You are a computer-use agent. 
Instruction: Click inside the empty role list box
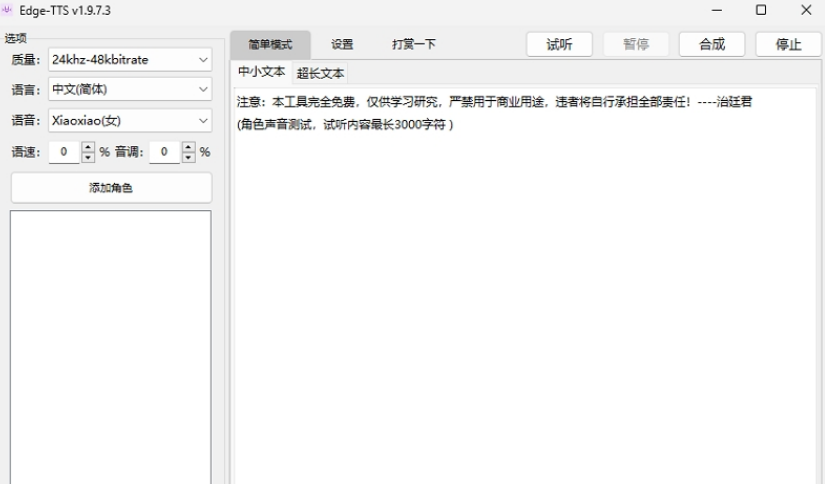[x=111, y=347]
